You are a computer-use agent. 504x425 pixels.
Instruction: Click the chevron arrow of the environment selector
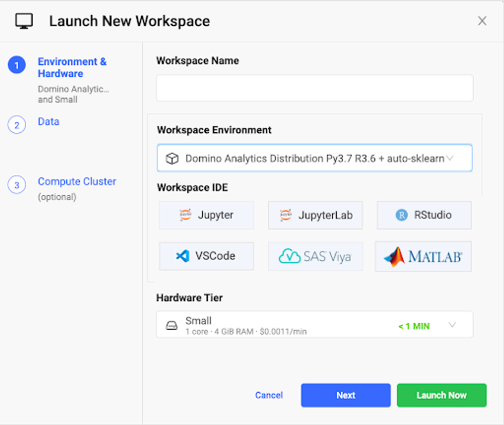click(450, 158)
